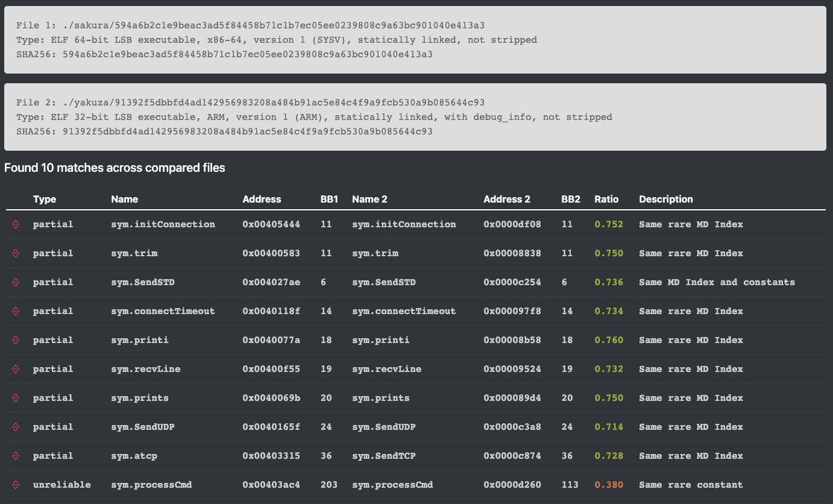833x504 pixels.
Task: Click the diff icon for sym.connectTimeout row
Action: tap(16, 311)
